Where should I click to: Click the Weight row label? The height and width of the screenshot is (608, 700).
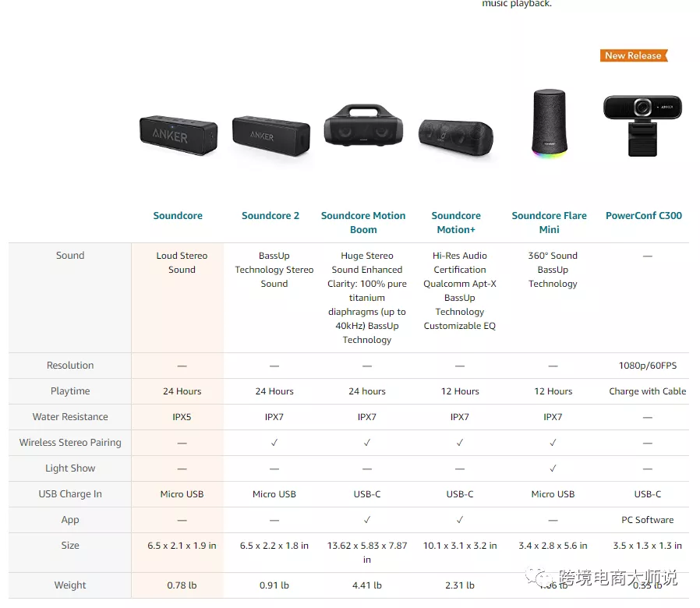[x=70, y=585]
